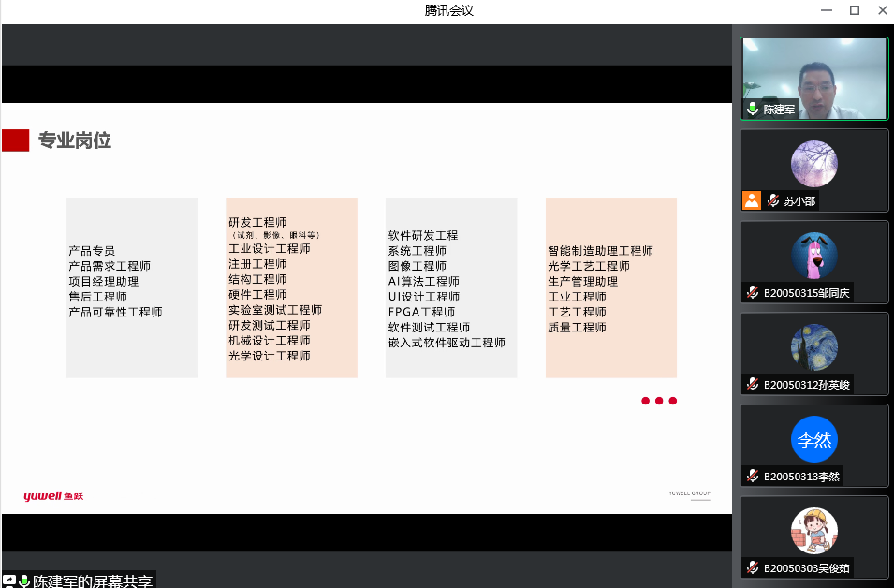This screenshot has width=894, height=588.
Task: Click the 陈建军的屏幕共享 label
Action: [x=92, y=581]
